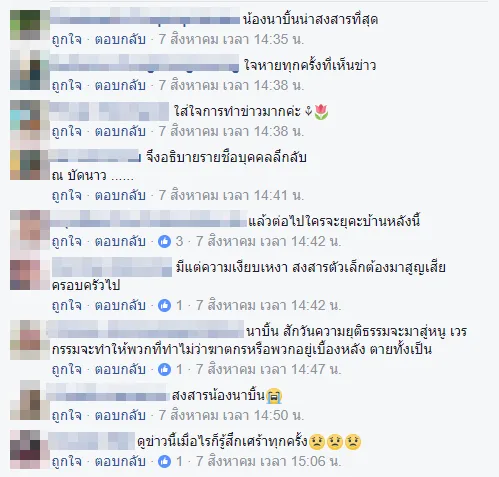Click the third sad emoji in the last comment
This screenshot has width=499, height=477.
[353, 442]
